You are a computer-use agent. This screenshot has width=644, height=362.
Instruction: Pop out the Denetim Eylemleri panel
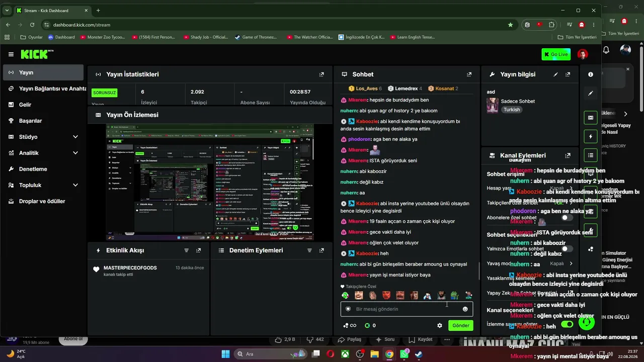click(321, 250)
